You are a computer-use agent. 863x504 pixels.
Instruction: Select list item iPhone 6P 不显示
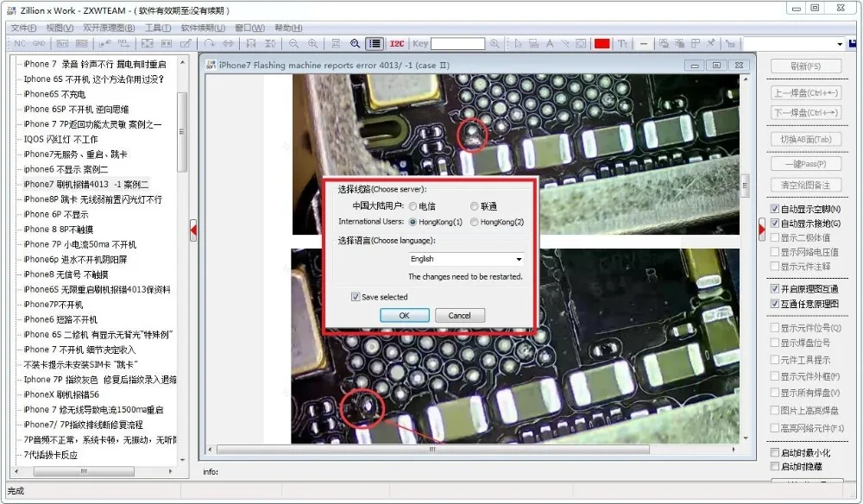[x=55, y=214]
